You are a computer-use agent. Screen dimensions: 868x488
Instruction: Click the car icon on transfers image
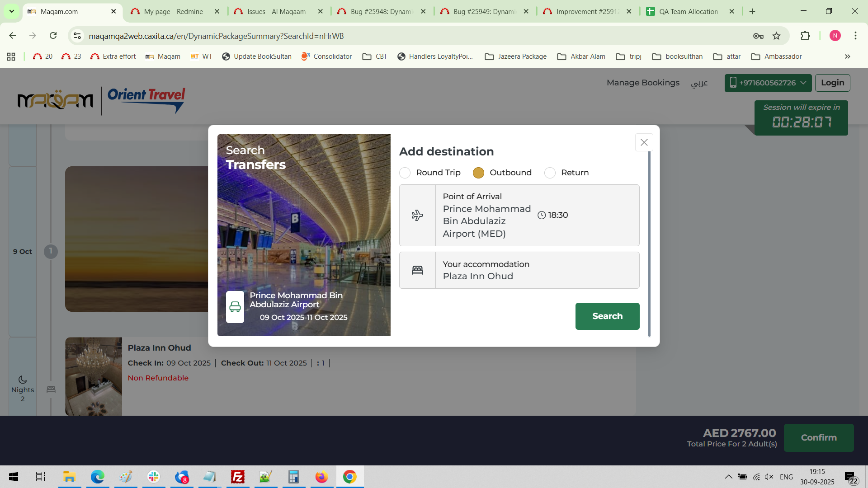click(235, 307)
